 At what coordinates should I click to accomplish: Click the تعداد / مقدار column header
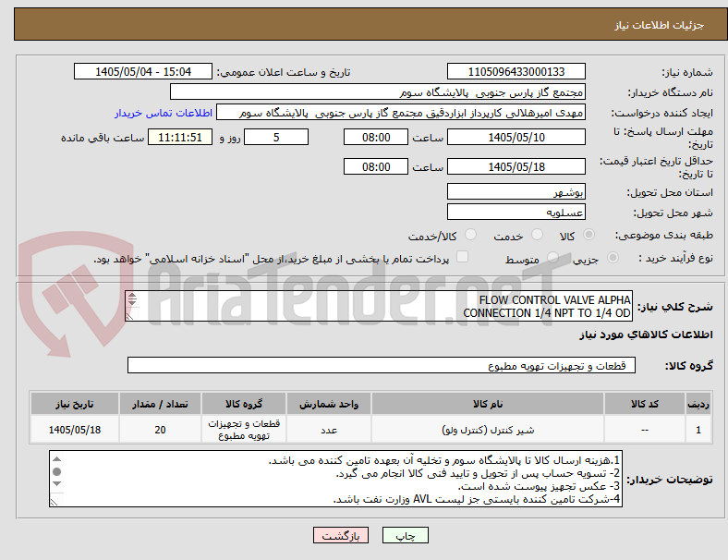coord(160,404)
